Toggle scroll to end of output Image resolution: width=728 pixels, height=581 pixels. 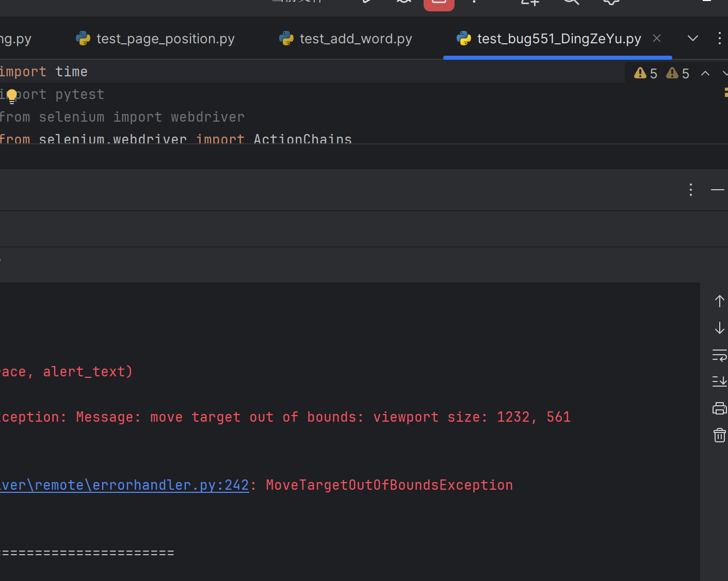pyautogui.click(x=719, y=381)
